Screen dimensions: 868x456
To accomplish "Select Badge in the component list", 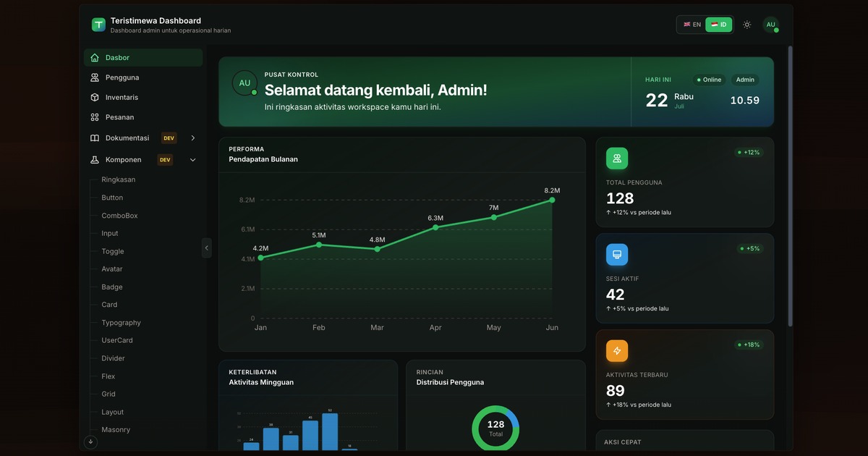I will tap(112, 287).
